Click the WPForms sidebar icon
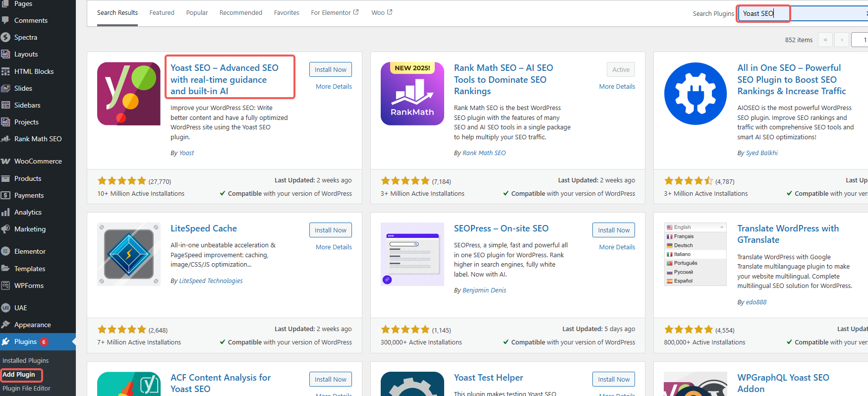 click(x=5, y=285)
